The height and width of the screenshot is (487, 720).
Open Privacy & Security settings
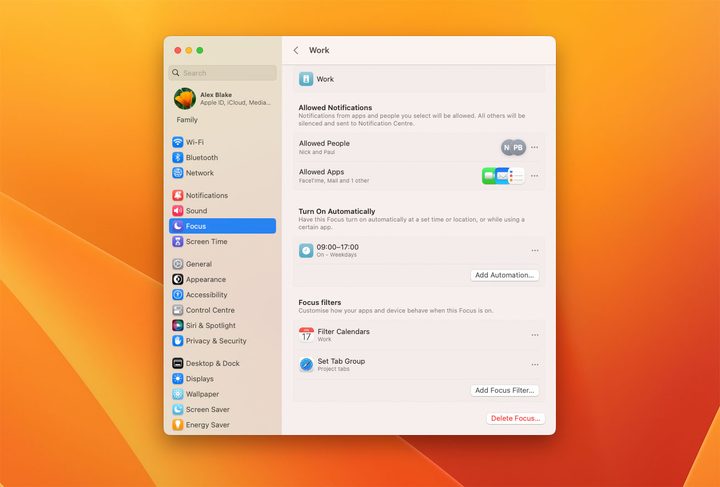coord(223,341)
